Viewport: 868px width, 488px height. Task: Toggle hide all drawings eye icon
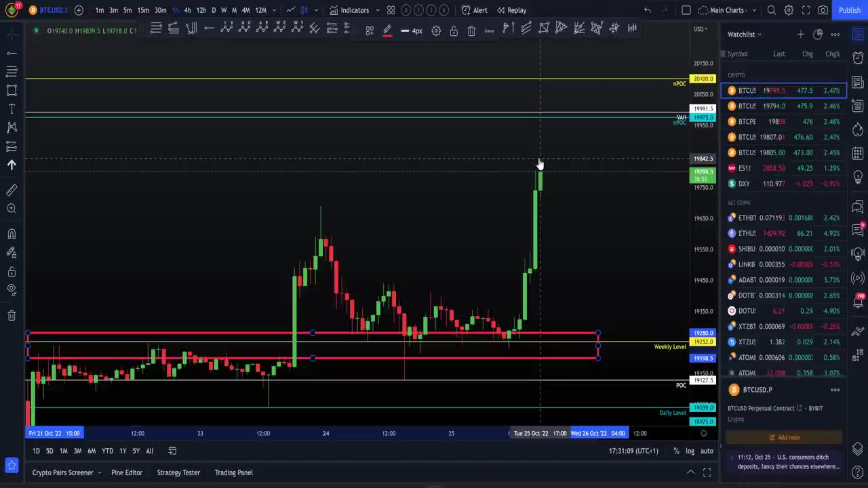click(x=12, y=289)
